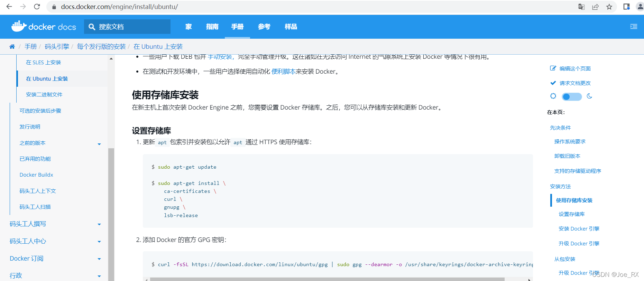This screenshot has width=644, height=281.
Task: Click the browser forward arrow
Action: [x=23, y=7]
